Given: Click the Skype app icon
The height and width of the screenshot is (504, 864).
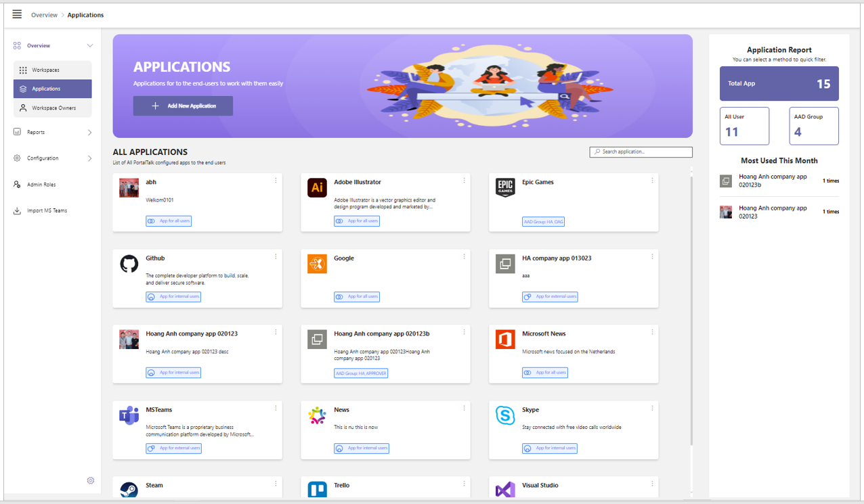Looking at the screenshot, I should pyautogui.click(x=505, y=415).
